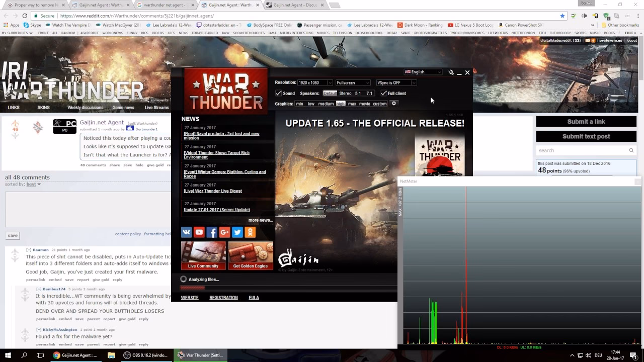Open the English language dropdown
This screenshot has width=644, height=362.
click(423, 72)
